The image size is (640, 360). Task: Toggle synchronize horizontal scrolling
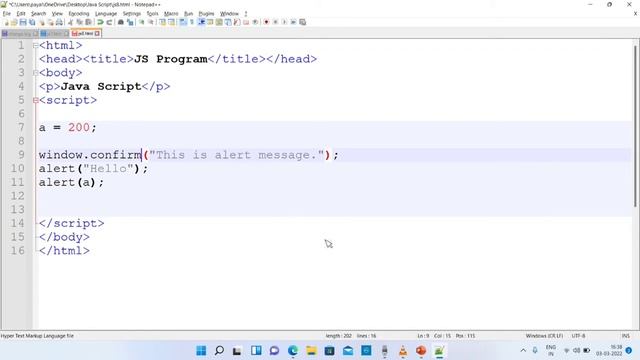tap(171, 22)
